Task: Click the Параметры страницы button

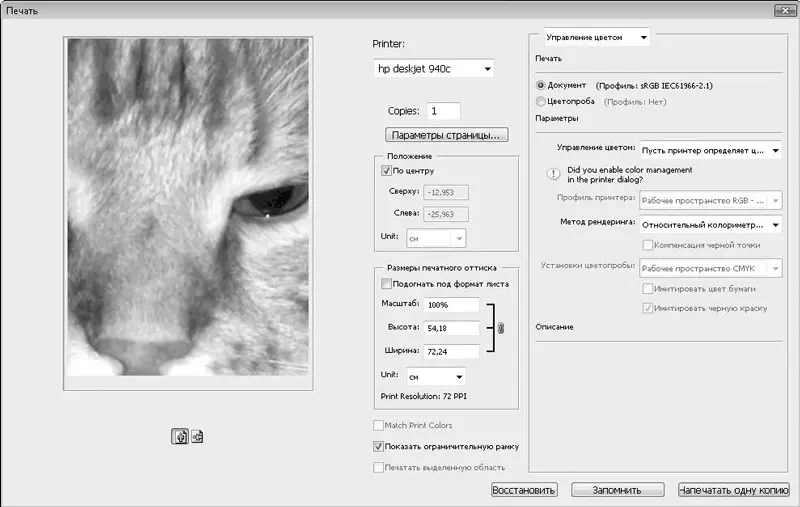Action: [447, 135]
